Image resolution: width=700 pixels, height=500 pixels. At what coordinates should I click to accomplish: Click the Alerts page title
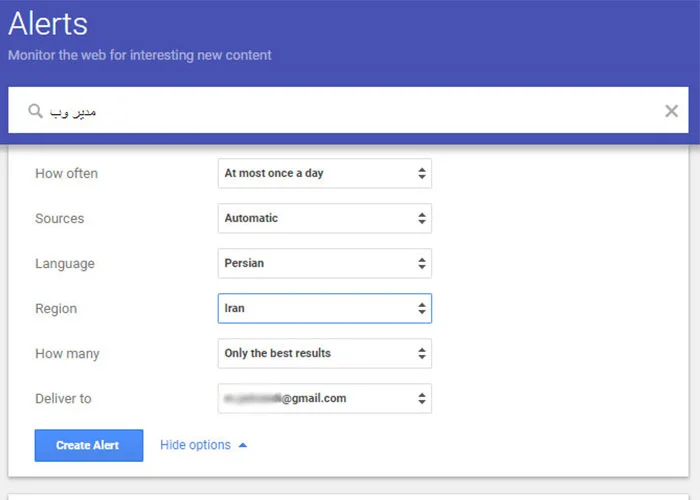pos(48,24)
